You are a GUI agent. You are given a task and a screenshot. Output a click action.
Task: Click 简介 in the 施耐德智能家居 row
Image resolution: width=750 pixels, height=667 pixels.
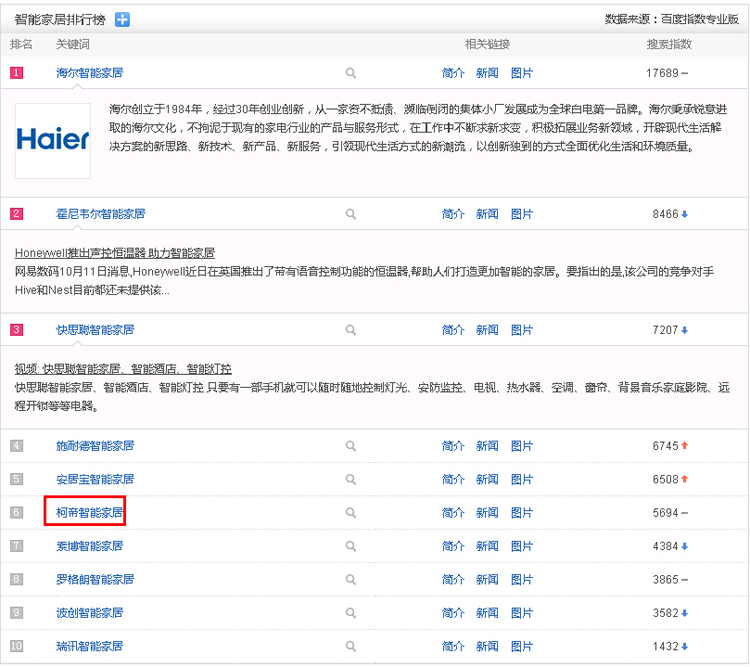pyautogui.click(x=453, y=445)
